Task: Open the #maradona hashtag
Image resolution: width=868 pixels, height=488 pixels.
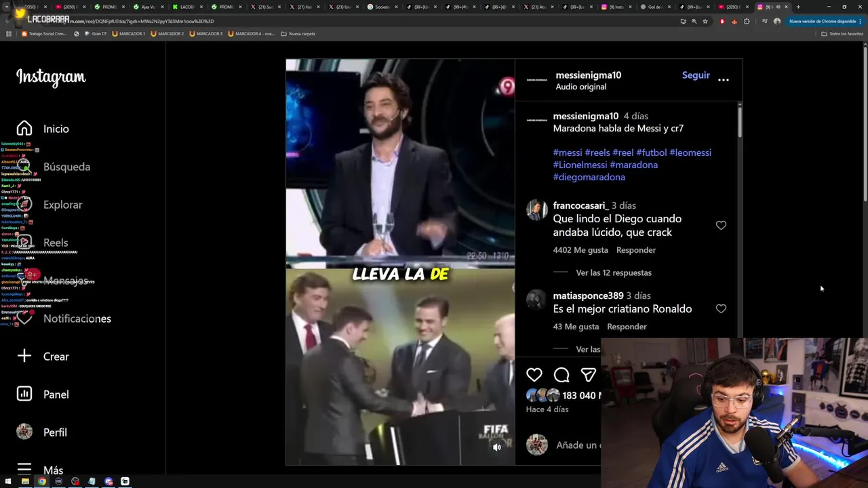Action: (633, 165)
